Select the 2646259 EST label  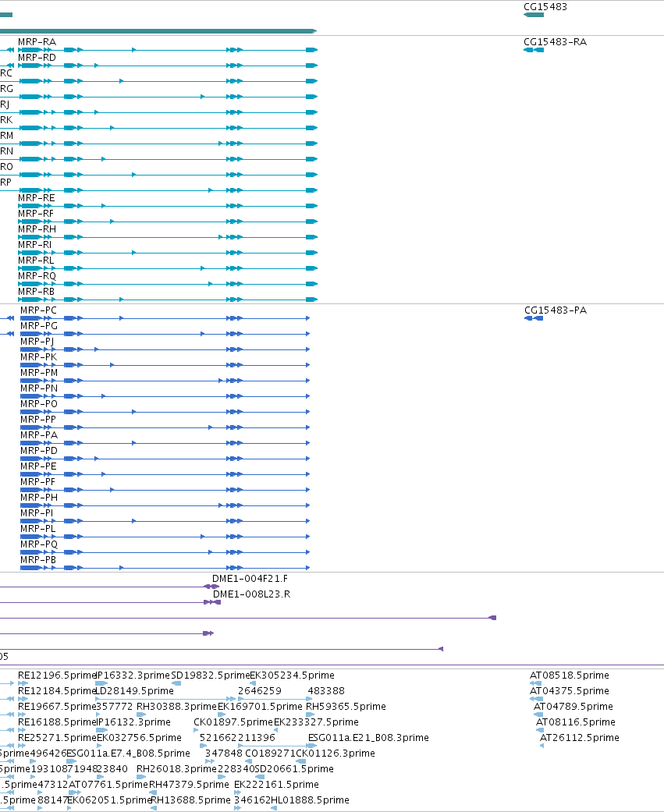tap(260, 691)
